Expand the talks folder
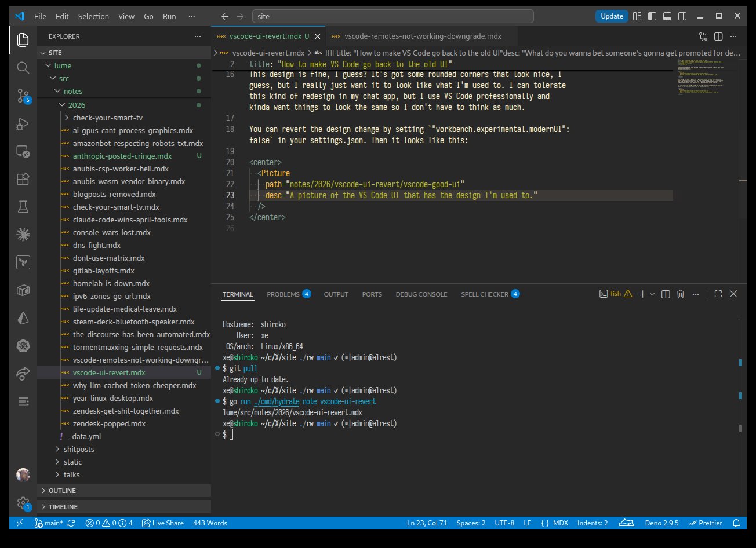Viewport: 756px width, 548px height. (x=124, y=474)
